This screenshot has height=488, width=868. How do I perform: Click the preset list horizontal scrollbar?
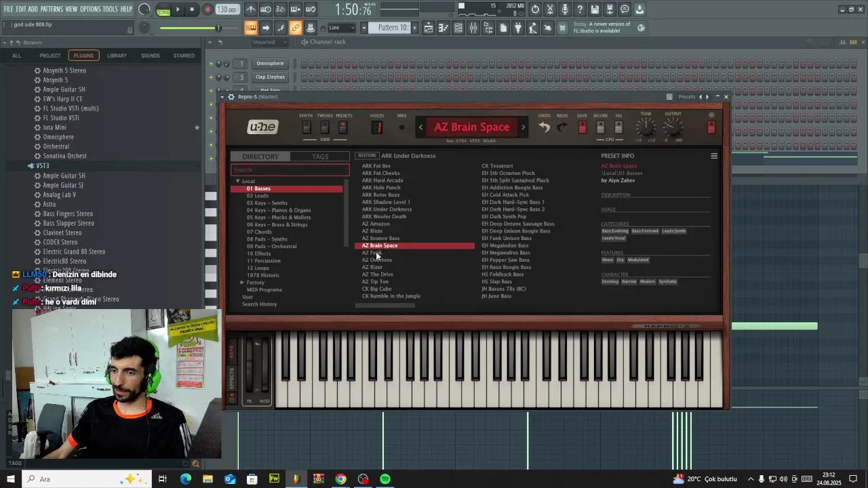[x=385, y=306]
